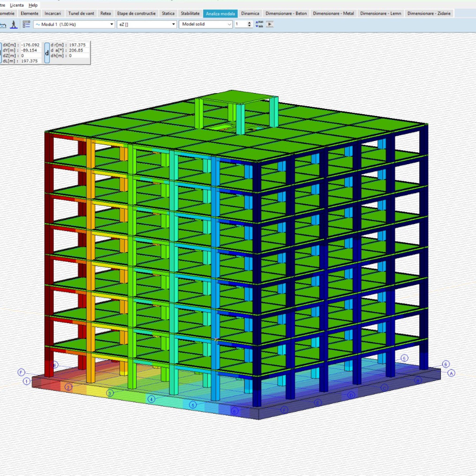Go to Dimensionare - Beton tab
Screen dimensions: 476x476
click(x=286, y=14)
